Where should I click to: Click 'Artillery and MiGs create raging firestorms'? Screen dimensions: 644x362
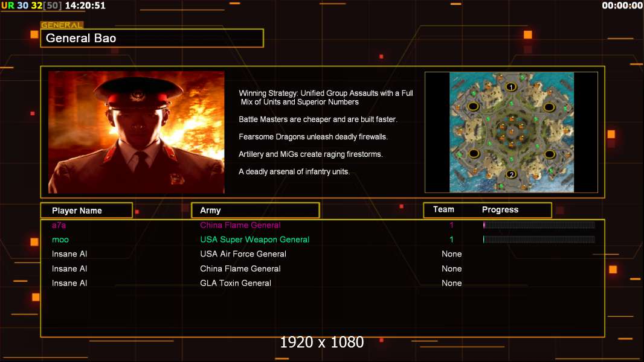pos(311,154)
